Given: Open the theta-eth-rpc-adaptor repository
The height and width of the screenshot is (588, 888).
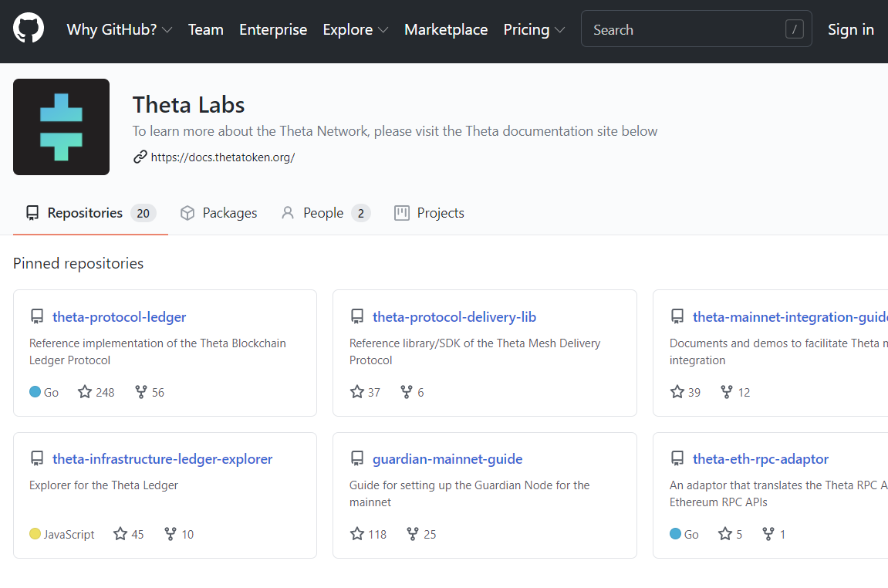Looking at the screenshot, I should pos(761,459).
